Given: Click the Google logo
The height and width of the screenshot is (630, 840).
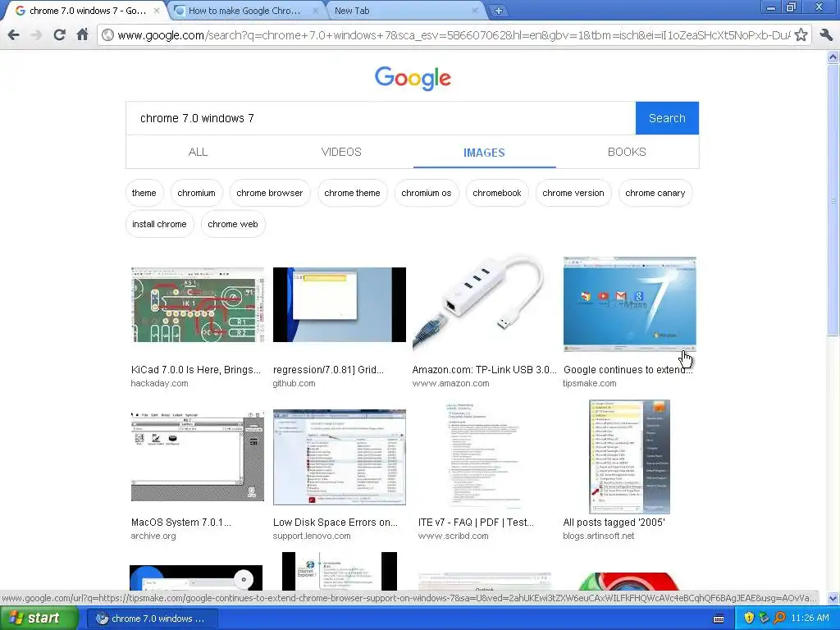Looking at the screenshot, I should click(x=413, y=78).
